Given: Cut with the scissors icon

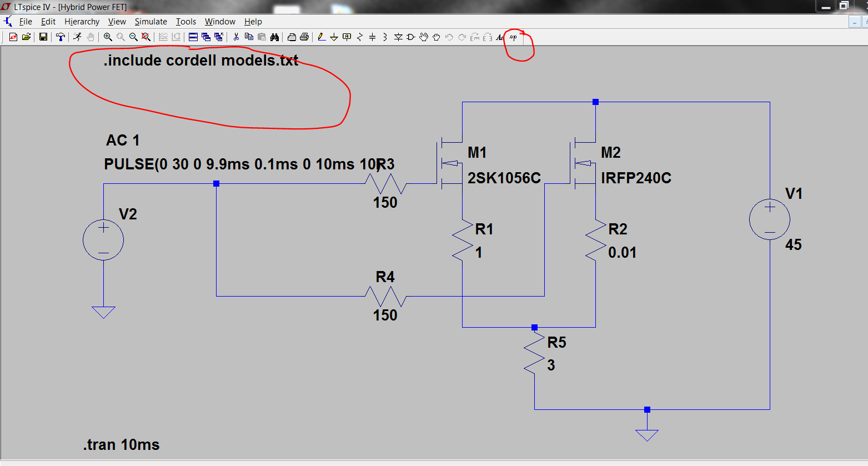Looking at the screenshot, I should (236, 37).
